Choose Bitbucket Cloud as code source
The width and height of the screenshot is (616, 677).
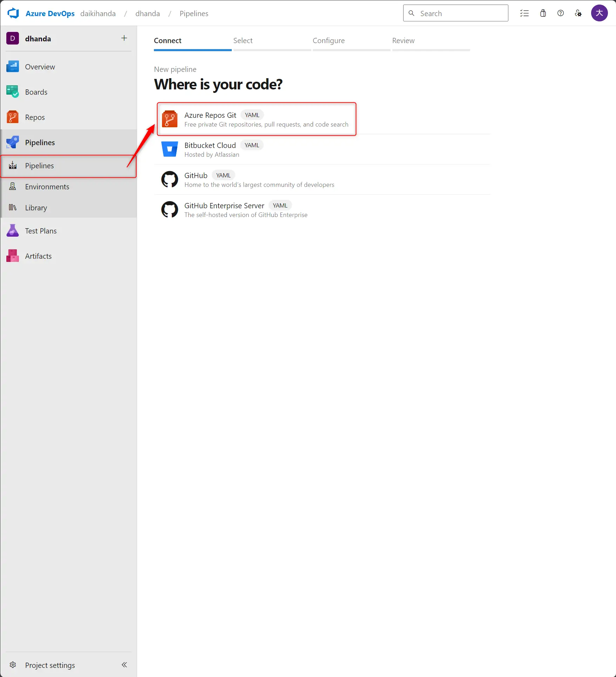tap(322, 149)
